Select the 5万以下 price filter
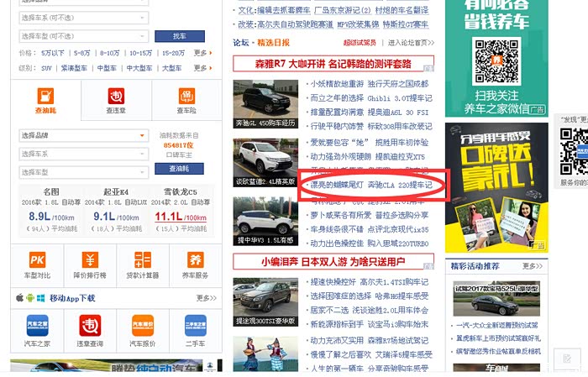This screenshot has width=588, height=377. click(53, 53)
